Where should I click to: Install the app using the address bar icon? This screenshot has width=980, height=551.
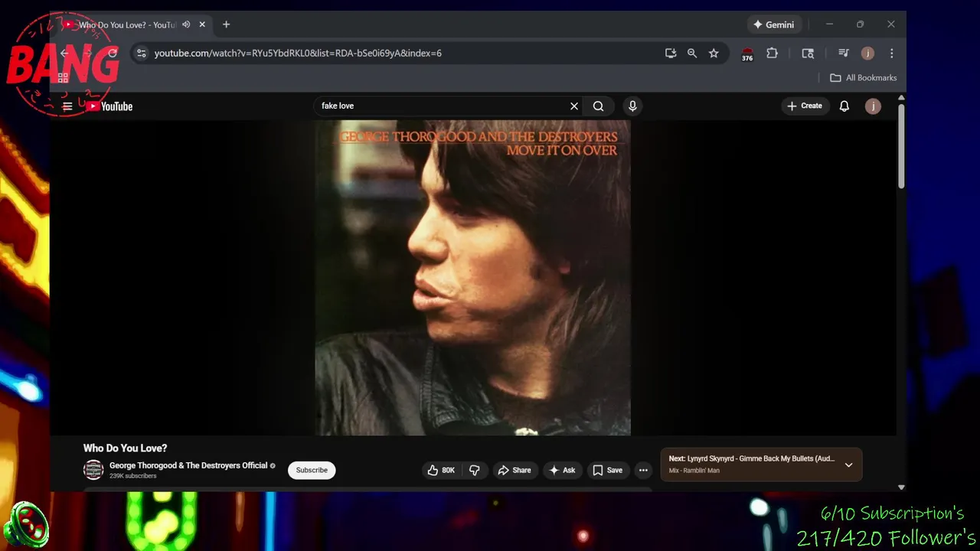click(671, 53)
